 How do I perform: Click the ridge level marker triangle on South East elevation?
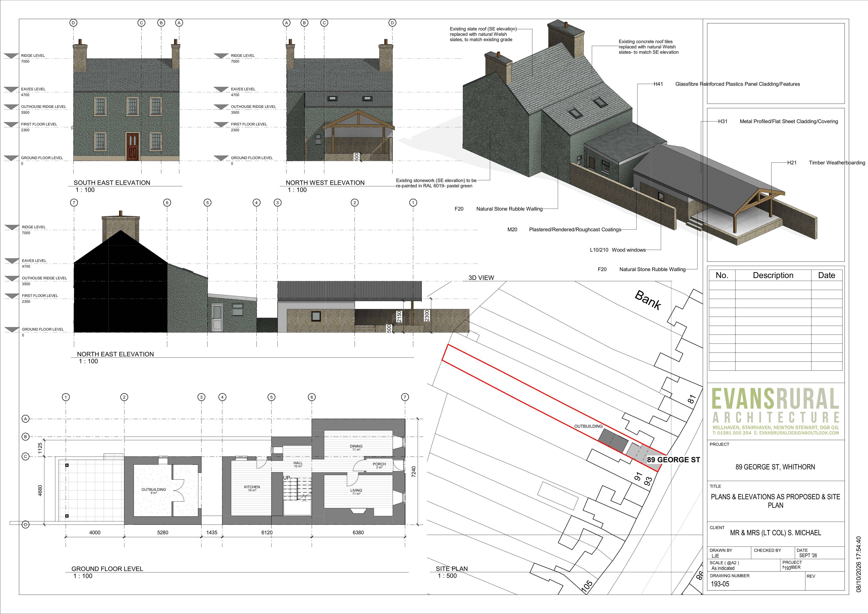11,56
